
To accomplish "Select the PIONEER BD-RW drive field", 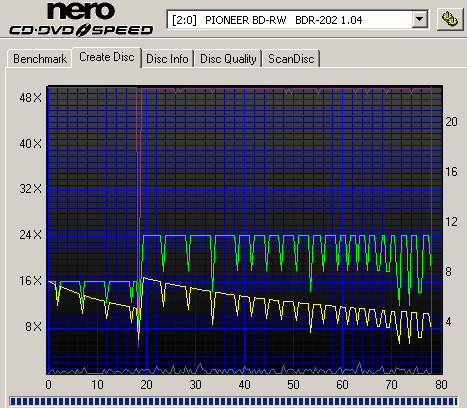I will [297, 20].
